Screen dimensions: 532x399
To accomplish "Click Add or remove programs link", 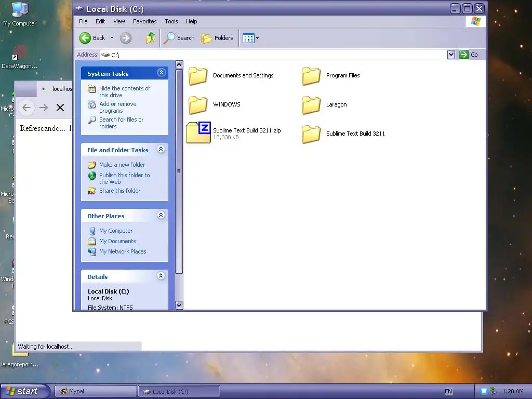I will tap(118, 107).
